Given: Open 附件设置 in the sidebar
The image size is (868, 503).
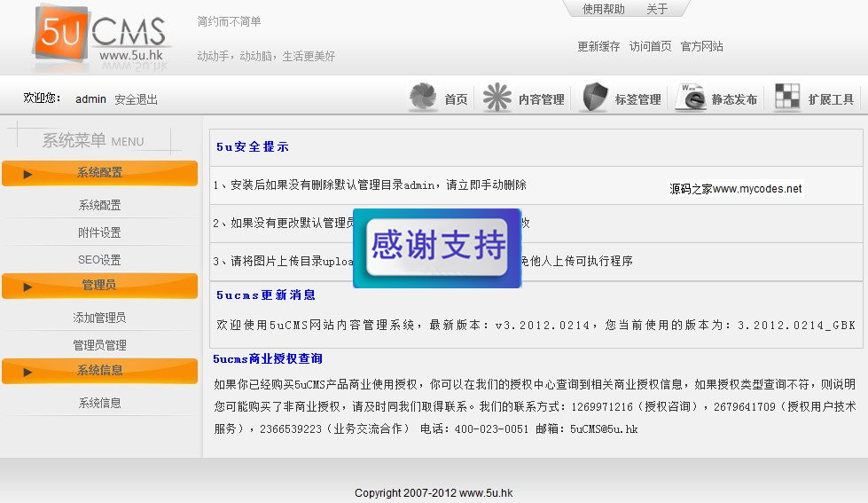Looking at the screenshot, I should (99, 232).
